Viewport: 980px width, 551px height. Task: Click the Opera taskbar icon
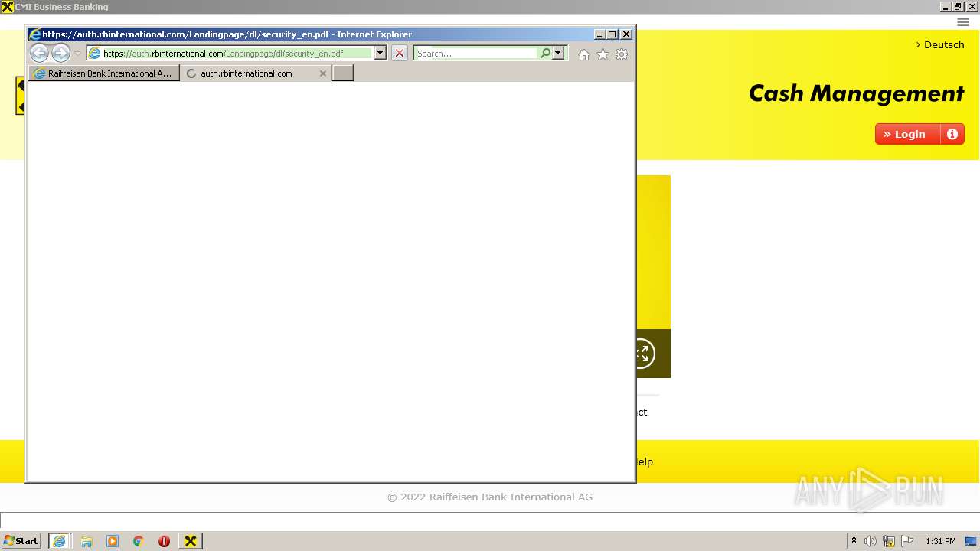coord(164,541)
